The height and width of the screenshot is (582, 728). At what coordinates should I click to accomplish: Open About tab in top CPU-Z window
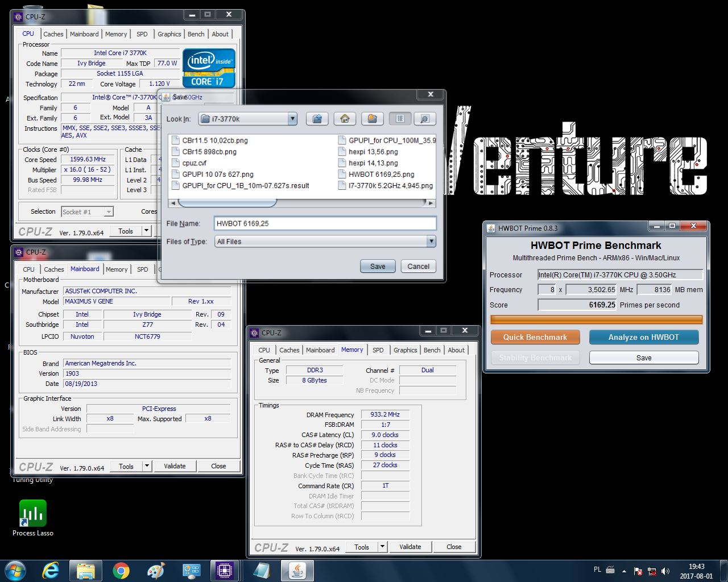(x=220, y=34)
